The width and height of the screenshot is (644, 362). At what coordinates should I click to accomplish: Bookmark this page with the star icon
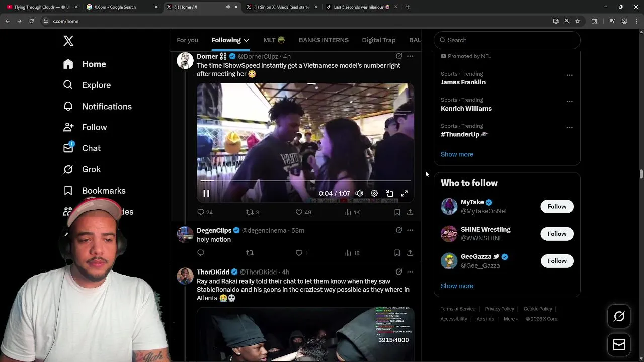[x=578, y=21]
